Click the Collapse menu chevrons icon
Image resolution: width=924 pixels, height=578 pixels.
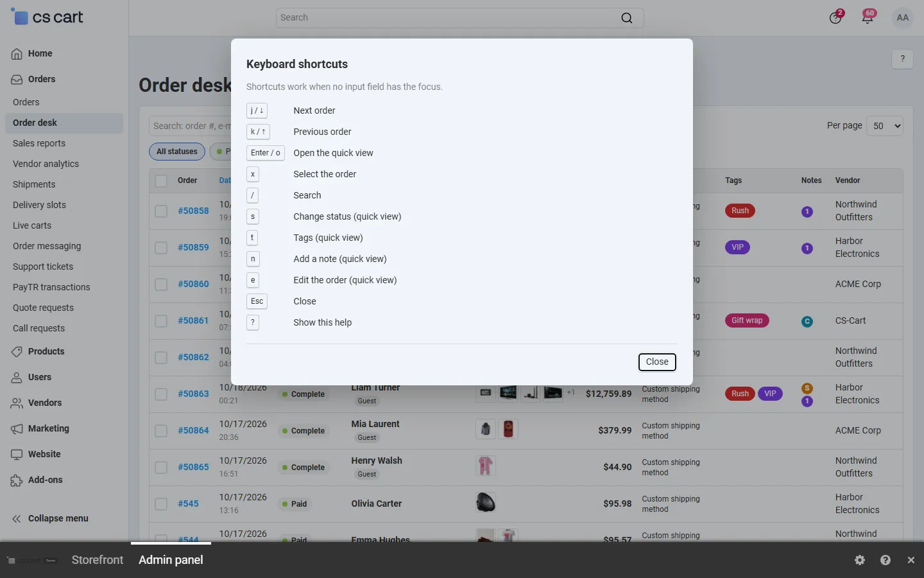17,519
